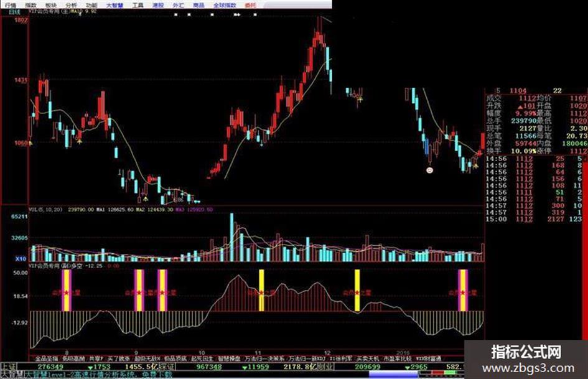
Task: Click the yellow arrow marker under December candles
Action: point(360,99)
